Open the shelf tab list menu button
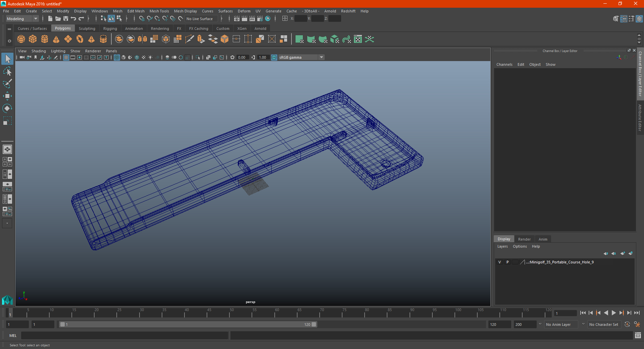This screenshot has height=349, width=644. click(x=9, y=29)
